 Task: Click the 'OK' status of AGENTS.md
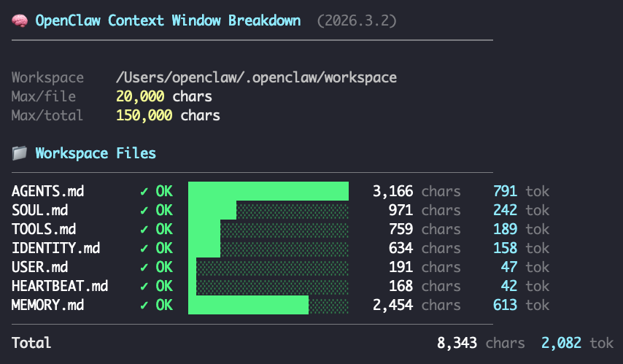pyautogui.click(x=164, y=191)
